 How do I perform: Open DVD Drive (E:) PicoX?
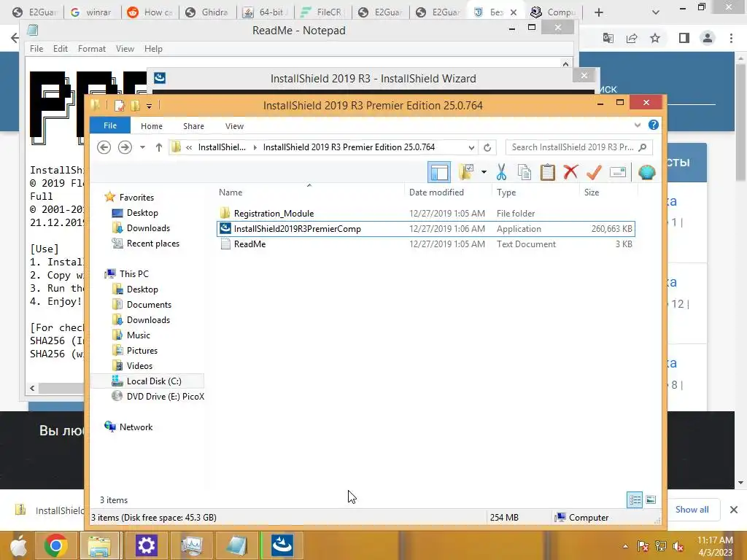click(165, 396)
